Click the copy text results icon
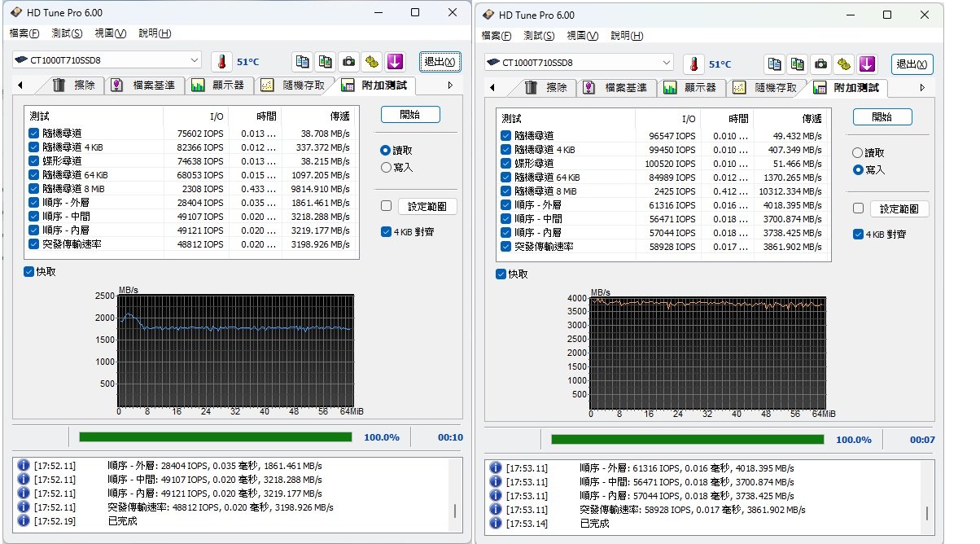This screenshot has width=980, height=544. [x=302, y=61]
